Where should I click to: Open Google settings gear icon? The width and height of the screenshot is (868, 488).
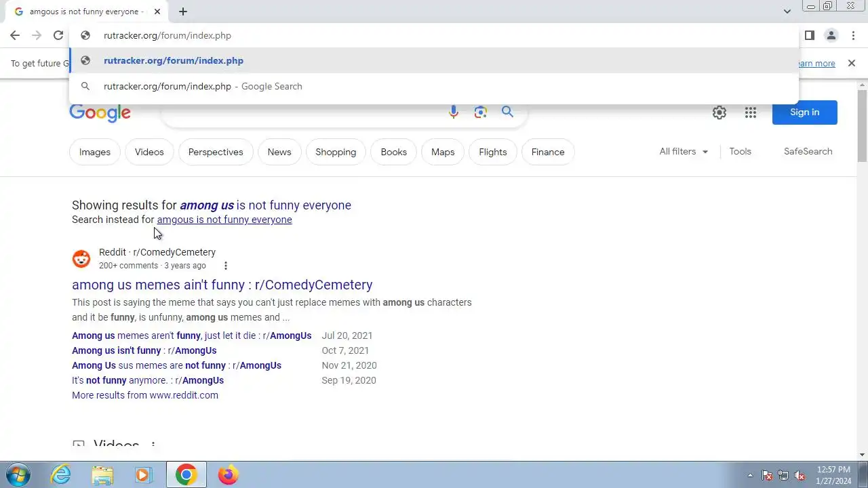(719, 113)
